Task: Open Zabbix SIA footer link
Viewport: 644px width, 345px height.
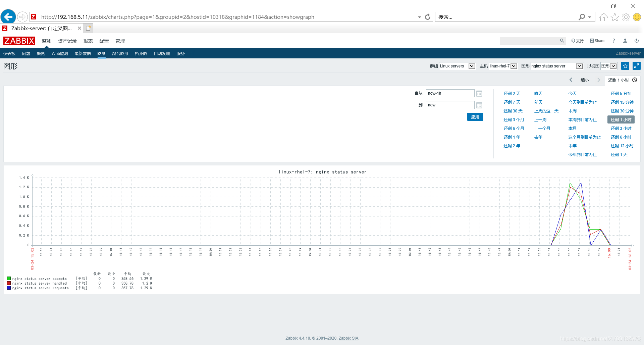Action: [348, 338]
